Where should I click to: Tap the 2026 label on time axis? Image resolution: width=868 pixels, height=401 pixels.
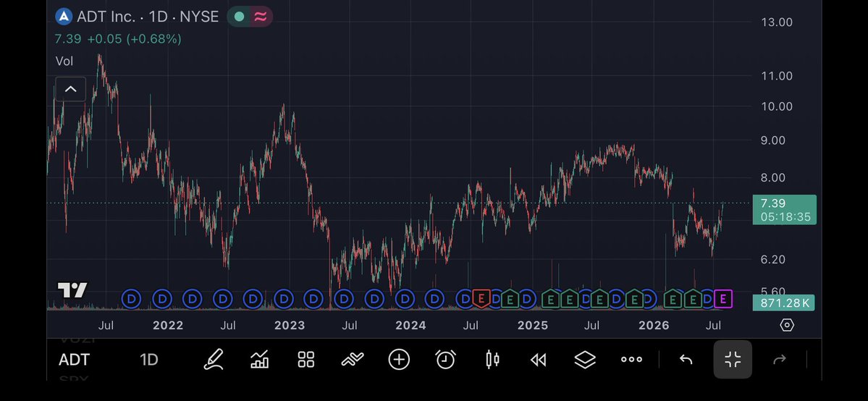tap(654, 326)
